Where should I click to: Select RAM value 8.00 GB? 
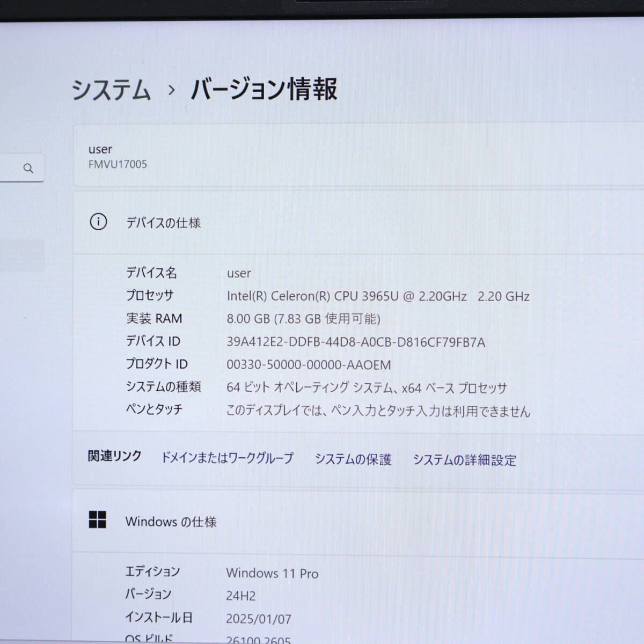pos(303,319)
